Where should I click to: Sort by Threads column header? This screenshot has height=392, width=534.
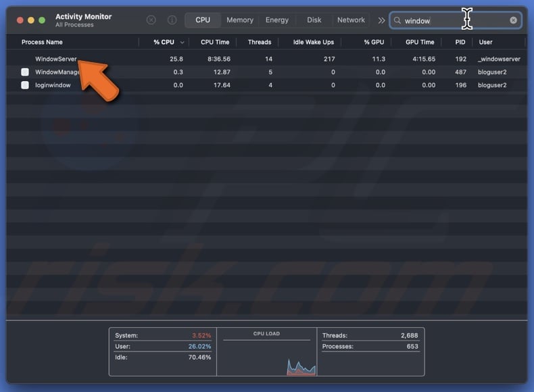(x=260, y=42)
